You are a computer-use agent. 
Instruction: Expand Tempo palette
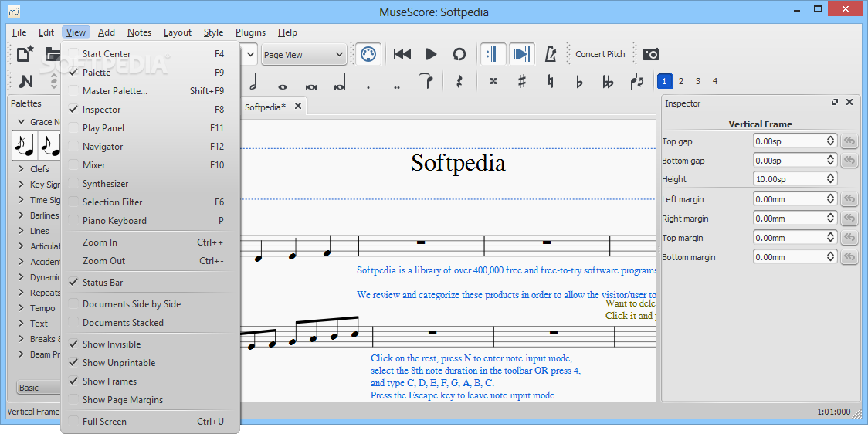pyautogui.click(x=21, y=308)
